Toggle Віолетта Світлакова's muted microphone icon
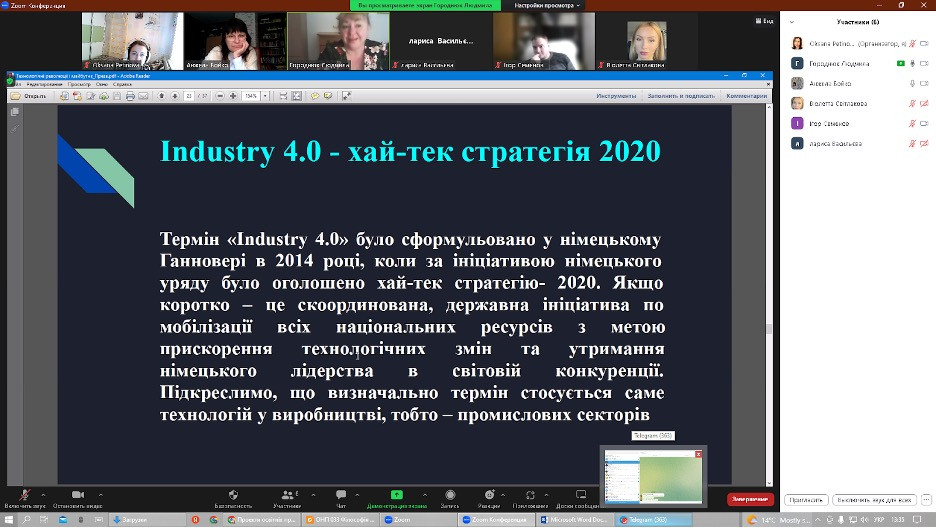 [x=912, y=104]
